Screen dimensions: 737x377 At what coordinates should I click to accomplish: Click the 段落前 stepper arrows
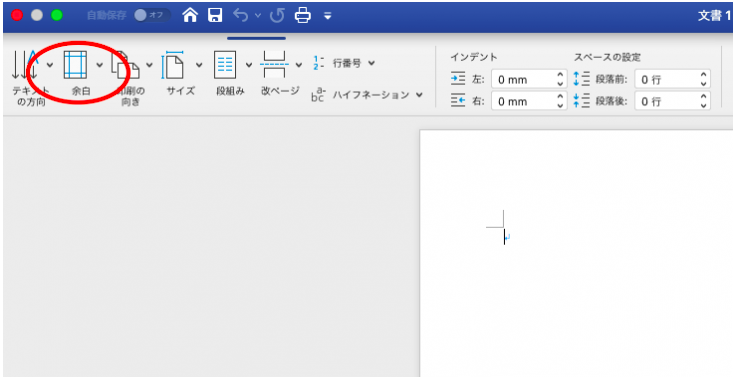704,79
